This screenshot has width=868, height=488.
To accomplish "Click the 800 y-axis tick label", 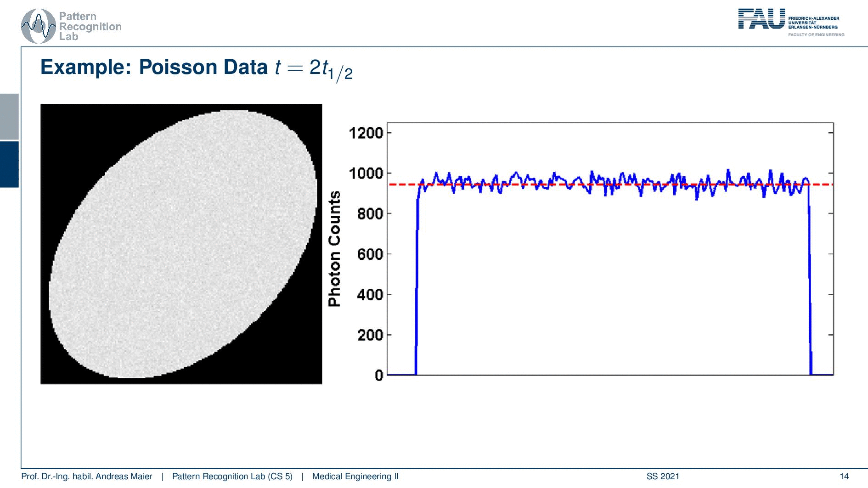I will [x=370, y=214].
